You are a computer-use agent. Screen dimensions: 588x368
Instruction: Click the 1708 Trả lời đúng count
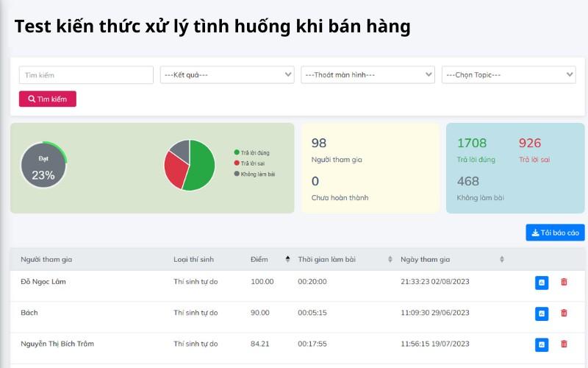click(472, 143)
